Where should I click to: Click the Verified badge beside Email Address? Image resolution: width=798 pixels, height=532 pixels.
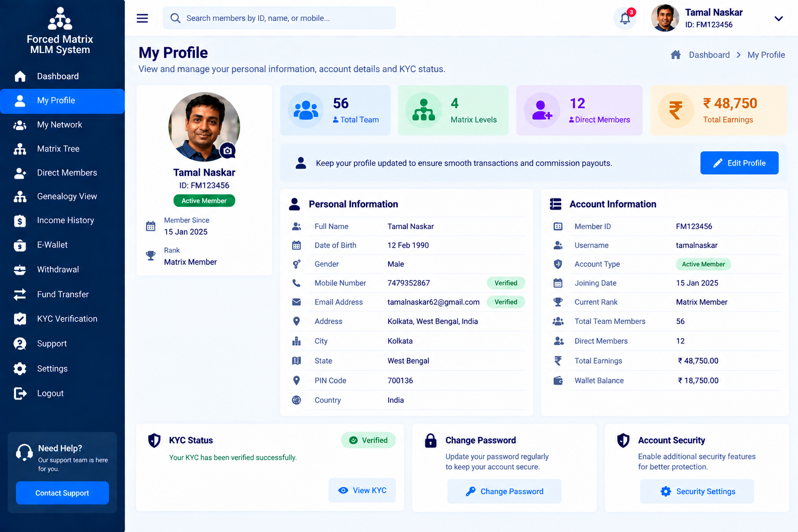coord(506,302)
